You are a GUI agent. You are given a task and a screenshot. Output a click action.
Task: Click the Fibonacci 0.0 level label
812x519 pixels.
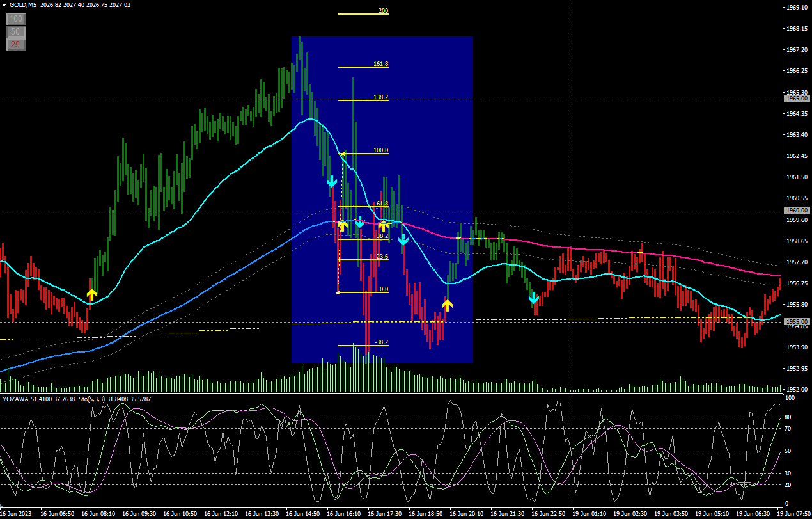pos(384,289)
